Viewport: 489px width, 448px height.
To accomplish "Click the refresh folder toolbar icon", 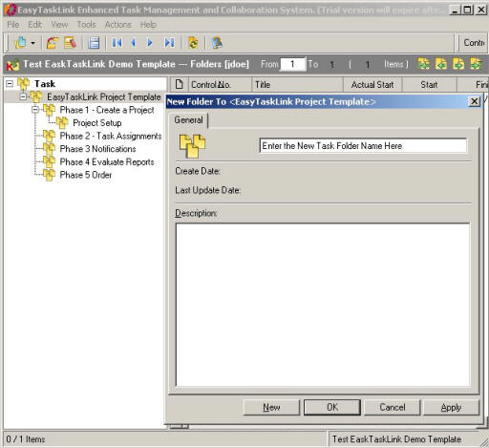I will 193,43.
